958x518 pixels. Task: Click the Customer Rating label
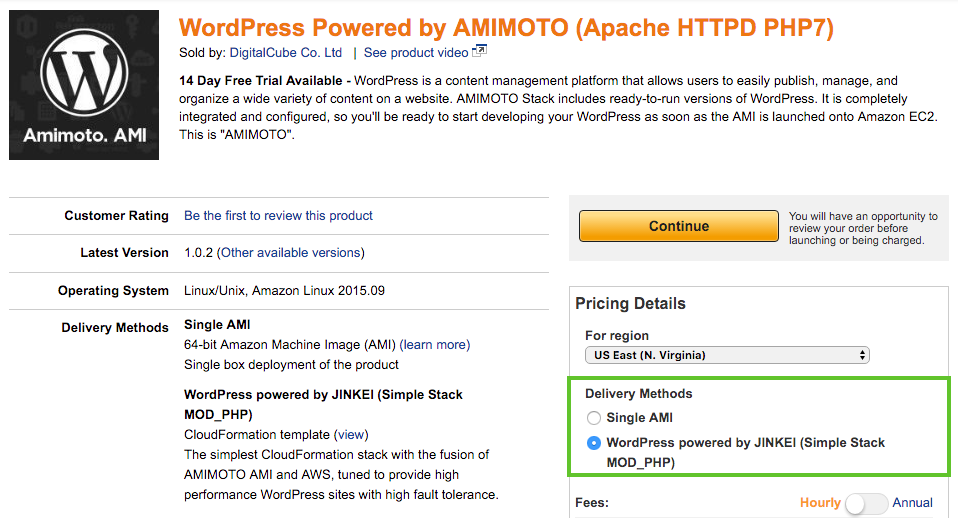tap(116, 216)
